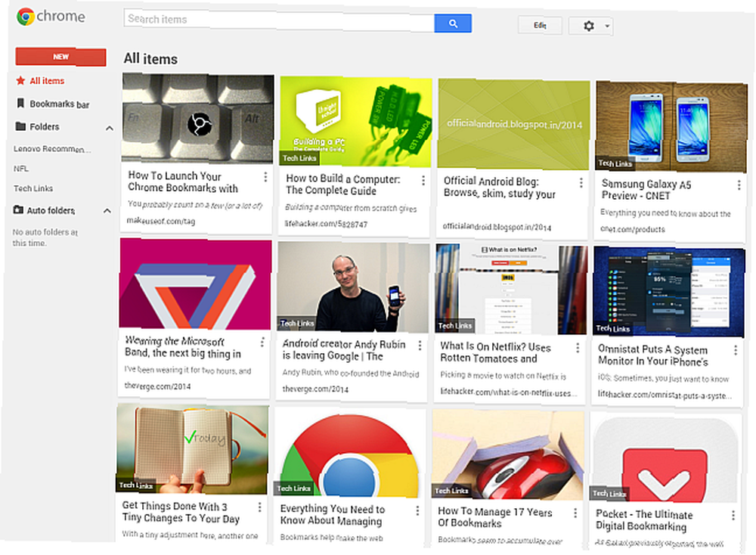756x555 pixels.
Task: Click the Chrome logo icon
Action: pyautogui.click(x=25, y=17)
